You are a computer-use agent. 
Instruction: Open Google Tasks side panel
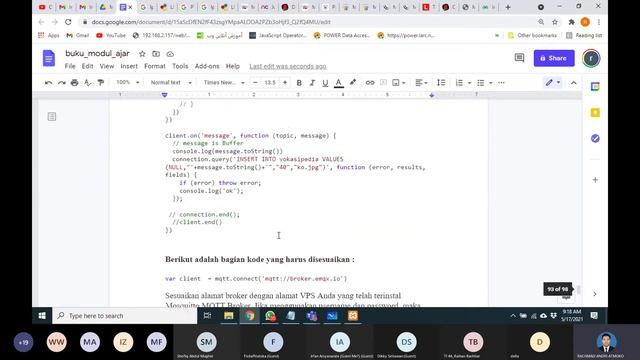(x=595, y=138)
